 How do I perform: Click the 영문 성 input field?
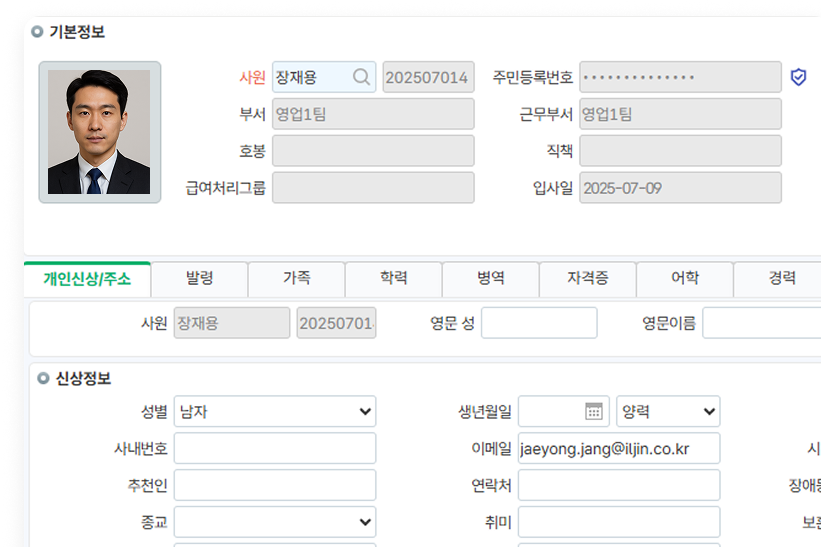pos(538,323)
